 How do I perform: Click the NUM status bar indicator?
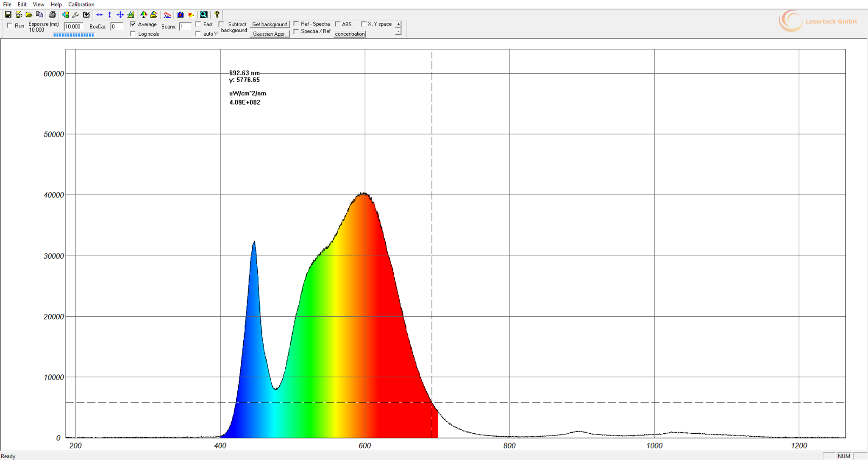tap(844, 456)
